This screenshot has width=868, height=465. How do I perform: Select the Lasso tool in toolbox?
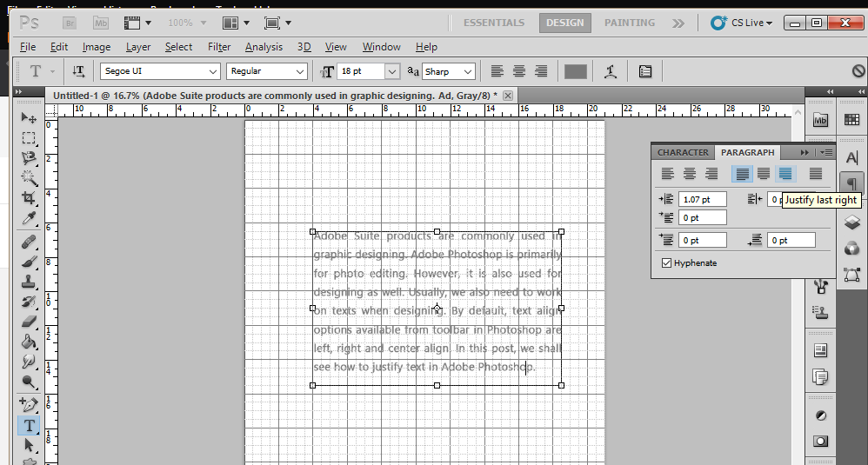(29, 158)
